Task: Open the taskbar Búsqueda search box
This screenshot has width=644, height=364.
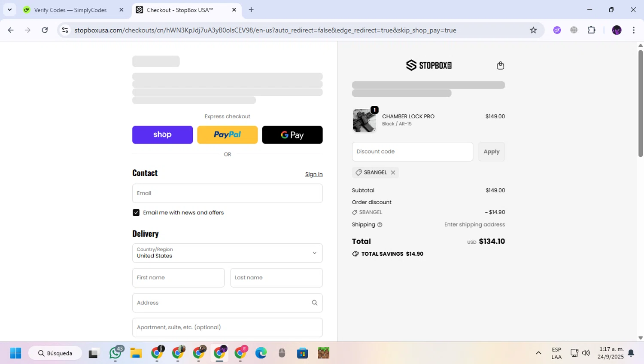Action: click(x=55, y=353)
